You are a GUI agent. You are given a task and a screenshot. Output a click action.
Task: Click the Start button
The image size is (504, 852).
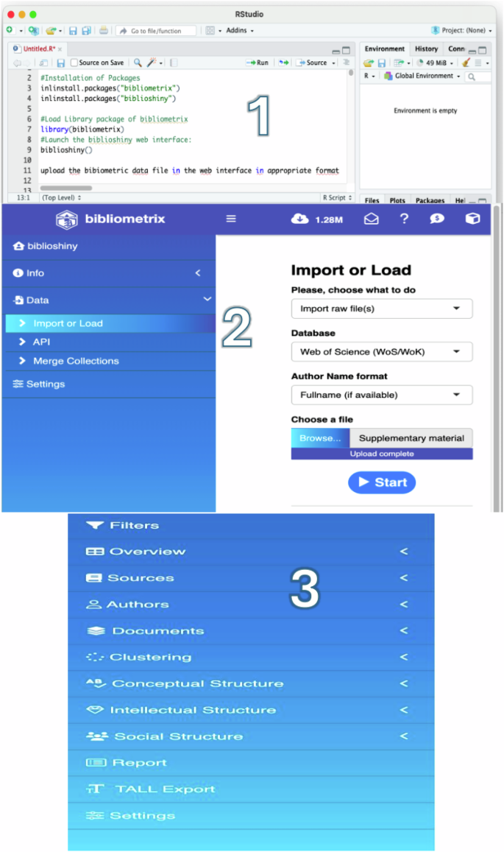coord(382,482)
